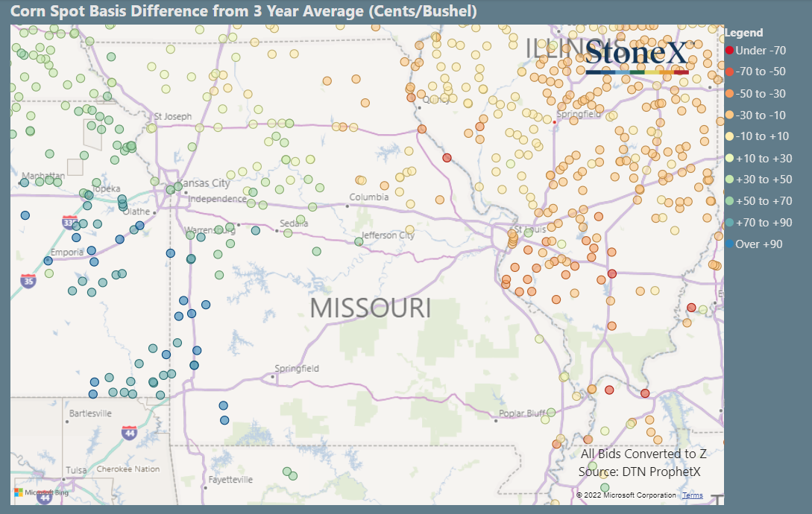Click the Manhattan city label

(43, 176)
